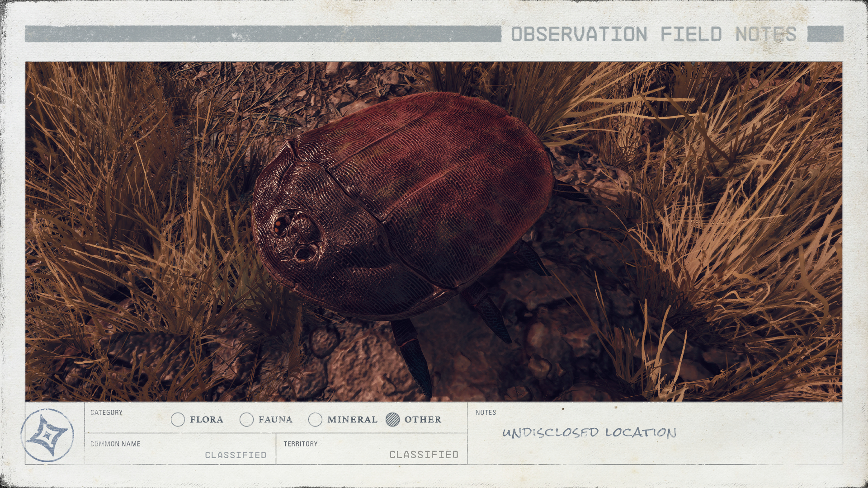Select the Flora category radio button
Image resolution: width=868 pixels, height=488 pixels.
point(178,420)
